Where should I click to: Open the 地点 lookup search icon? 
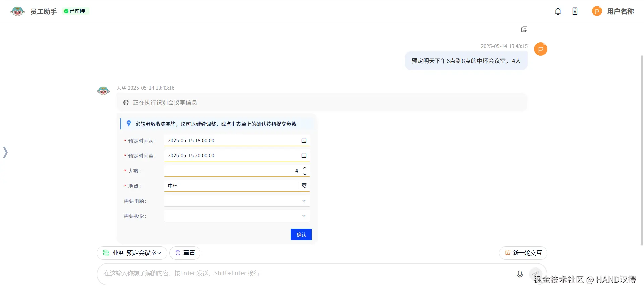coord(304,186)
